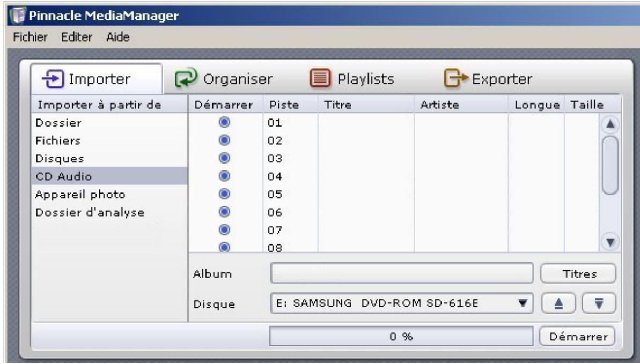Click track number 04 in Piste column
The width and height of the screenshot is (640, 364).
[275, 177]
